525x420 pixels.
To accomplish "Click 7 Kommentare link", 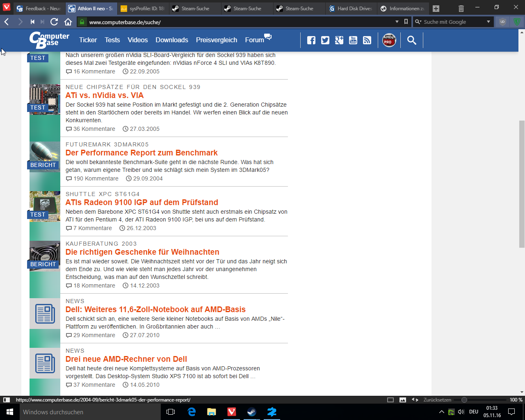I will 89,228.
